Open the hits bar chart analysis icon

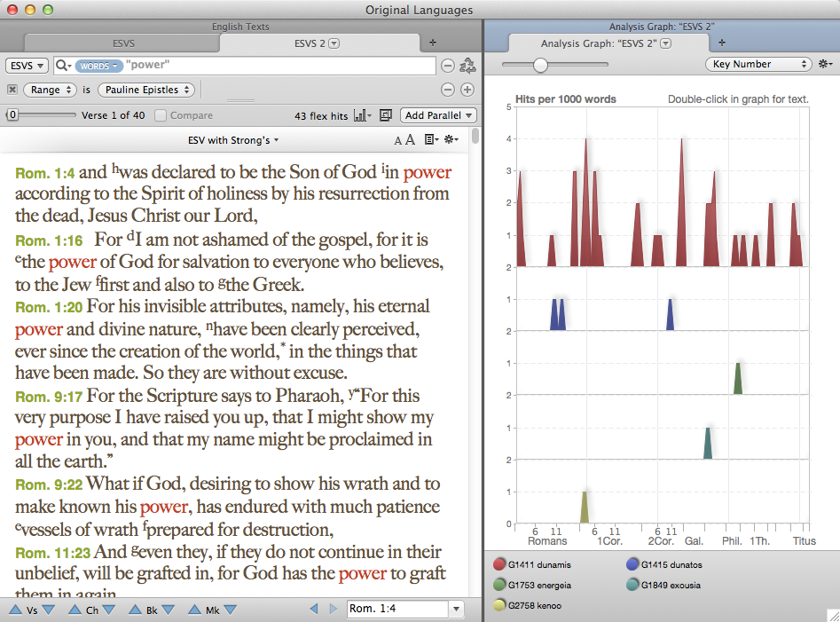(362, 115)
